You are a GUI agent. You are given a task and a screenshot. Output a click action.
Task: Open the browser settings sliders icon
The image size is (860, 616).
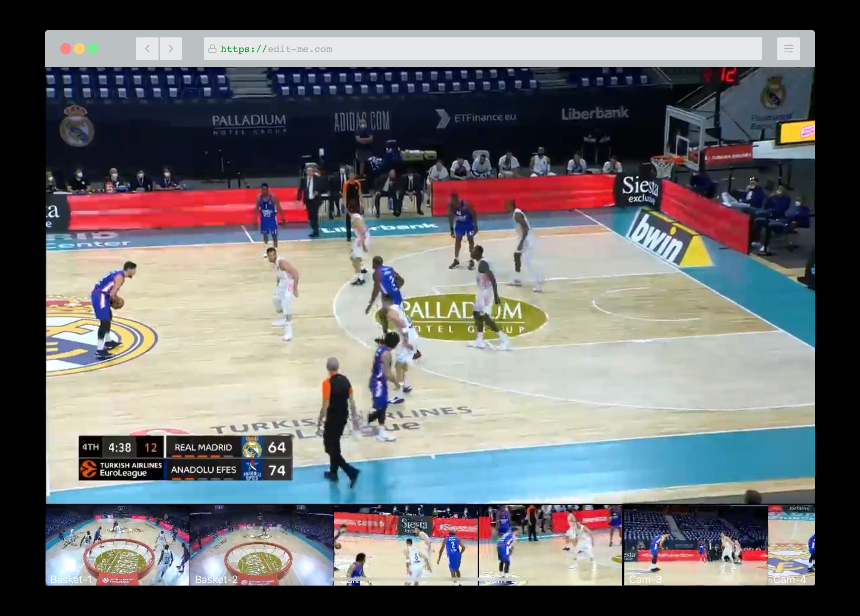[788, 49]
